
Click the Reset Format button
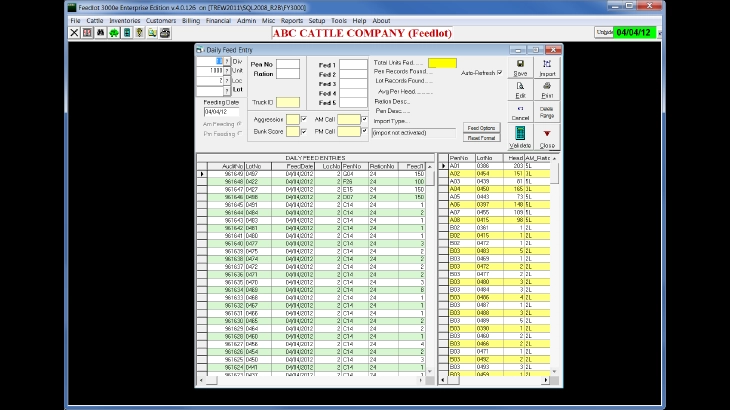(x=481, y=138)
